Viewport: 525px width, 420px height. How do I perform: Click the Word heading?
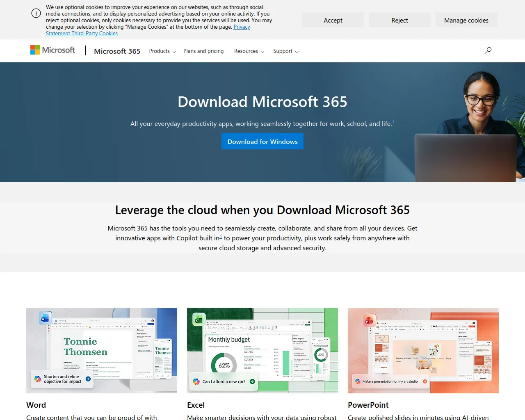(36, 405)
